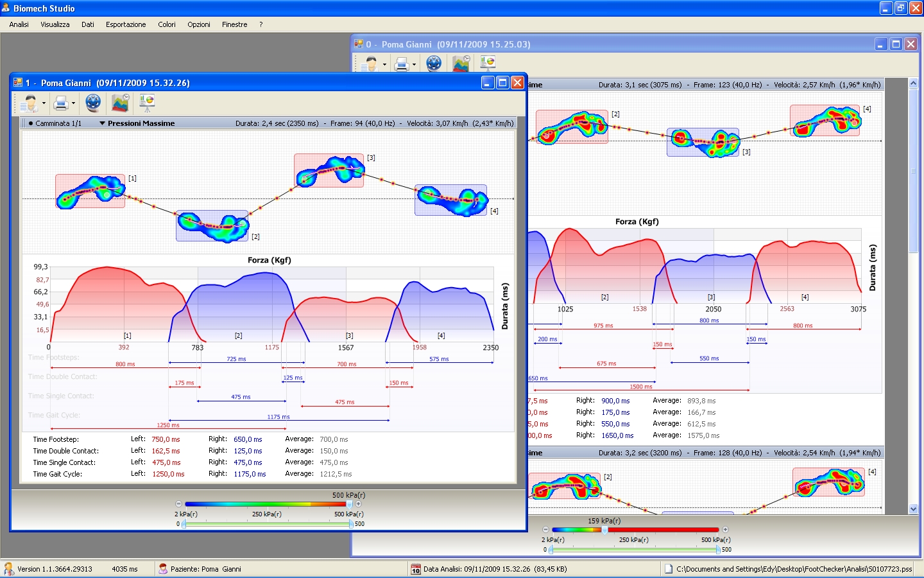Click the Time Single Contact label

tap(64, 462)
